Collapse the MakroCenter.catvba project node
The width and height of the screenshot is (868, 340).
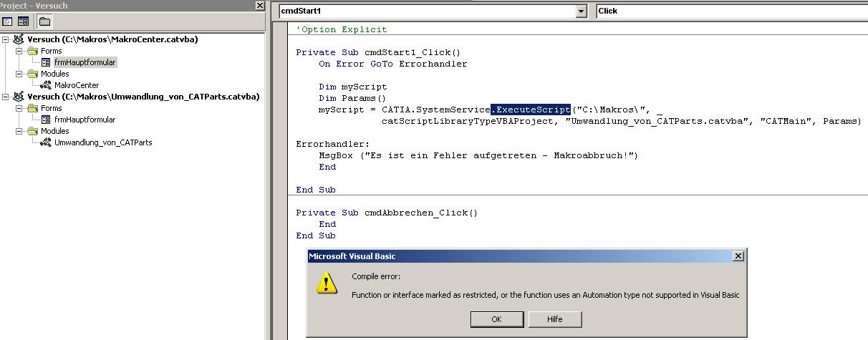click(6, 39)
